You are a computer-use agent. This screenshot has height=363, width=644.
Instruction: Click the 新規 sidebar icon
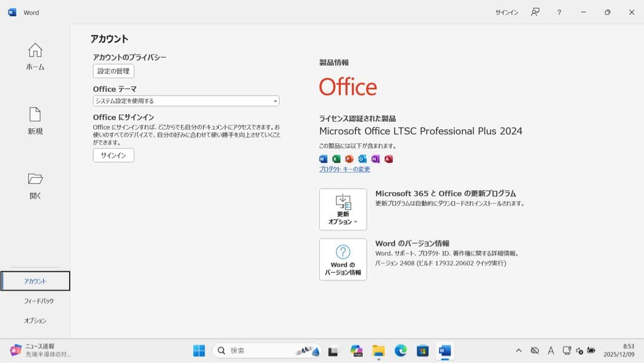(35, 121)
